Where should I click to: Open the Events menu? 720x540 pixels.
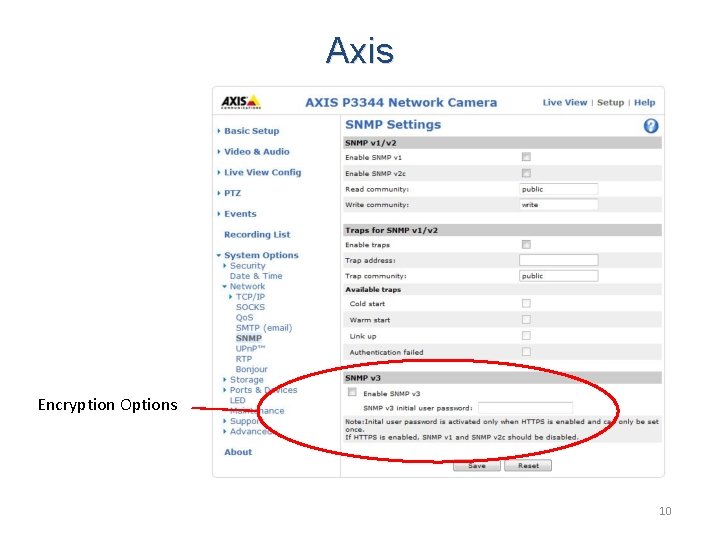240,214
